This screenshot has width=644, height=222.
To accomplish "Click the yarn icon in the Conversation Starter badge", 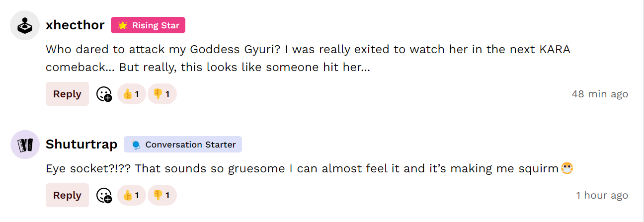I will (x=136, y=145).
